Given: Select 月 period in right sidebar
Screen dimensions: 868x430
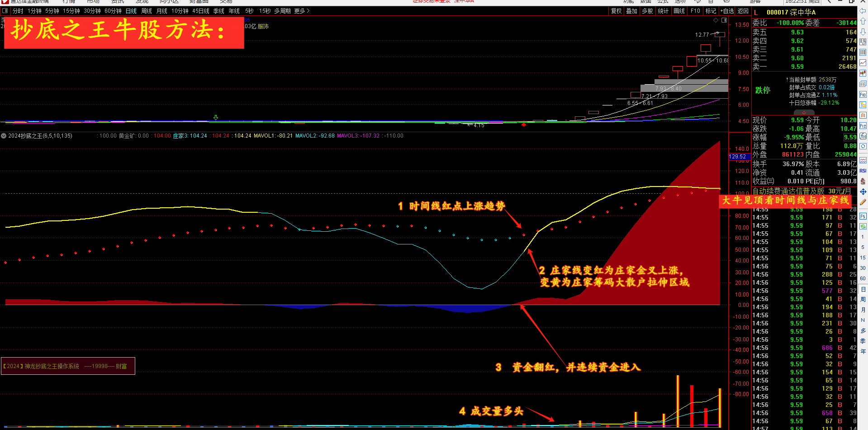Looking at the screenshot, I should [x=863, y=310].
